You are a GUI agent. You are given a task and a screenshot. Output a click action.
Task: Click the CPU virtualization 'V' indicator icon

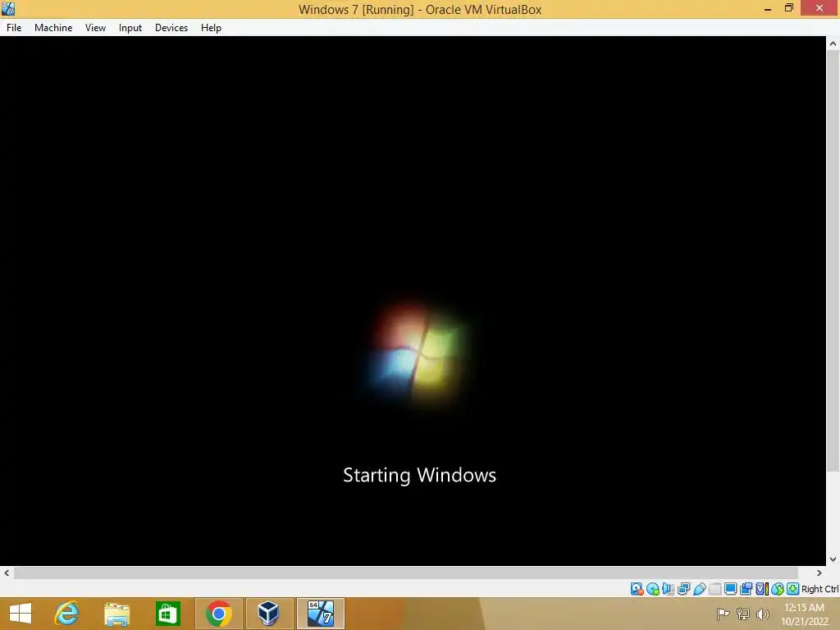pos(762,589)
